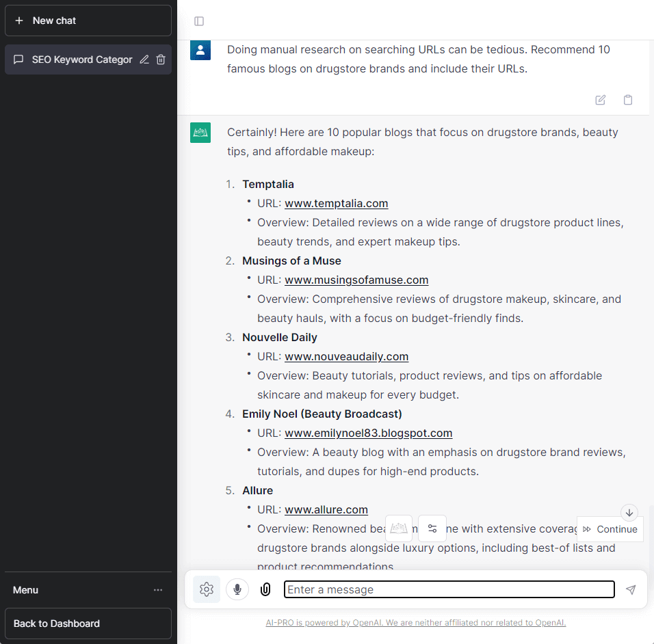Image resolution: width=654 pixels, height=644 pixels.
Task: Click the floating AI model icon button
Action: 399,528
